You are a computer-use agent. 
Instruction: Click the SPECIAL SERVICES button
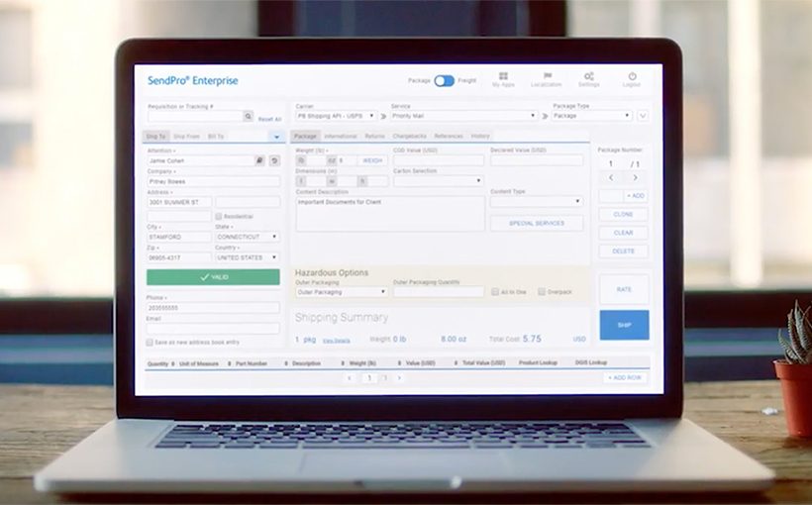(x=537, y=223)
